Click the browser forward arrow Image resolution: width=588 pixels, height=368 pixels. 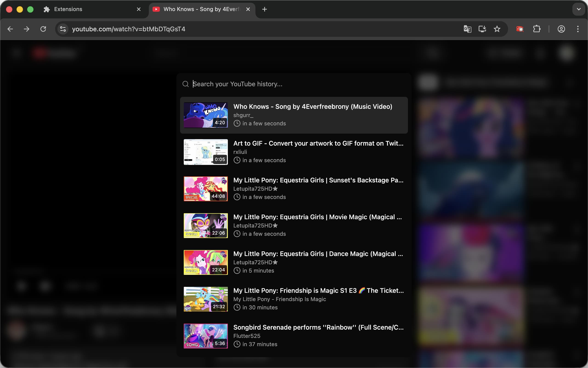pos(26,29)
